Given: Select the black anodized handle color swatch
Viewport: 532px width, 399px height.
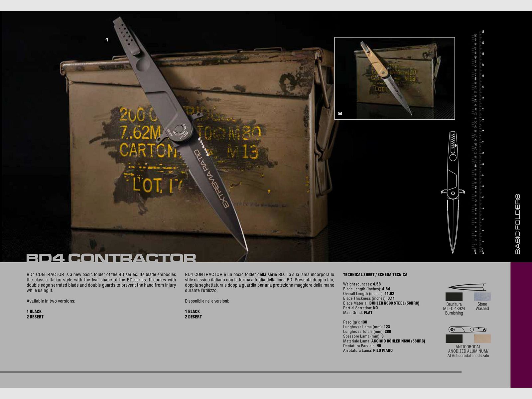Looking at the screenshot, I should click(x=454, y=338).
